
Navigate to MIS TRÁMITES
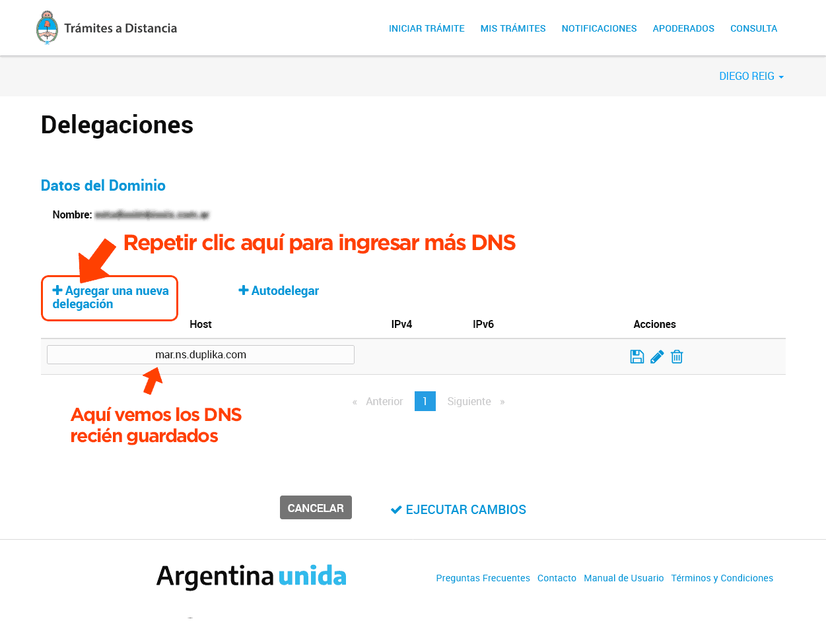click(513, 28)
